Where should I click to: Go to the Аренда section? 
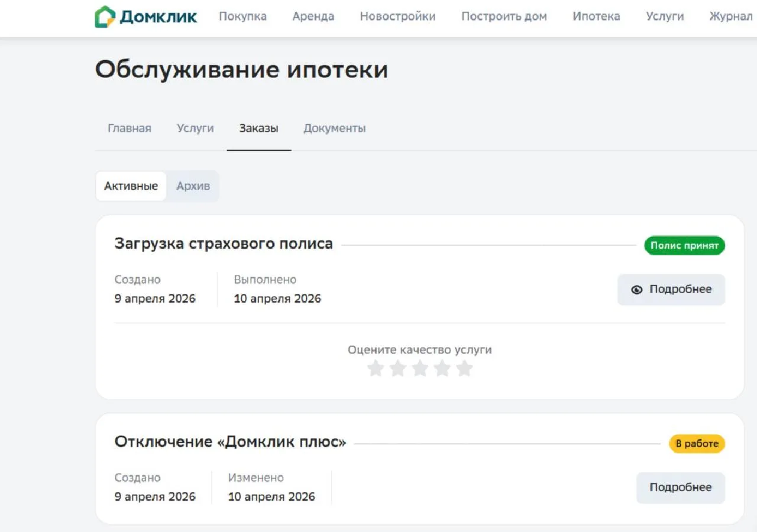(x=313, y=17)
